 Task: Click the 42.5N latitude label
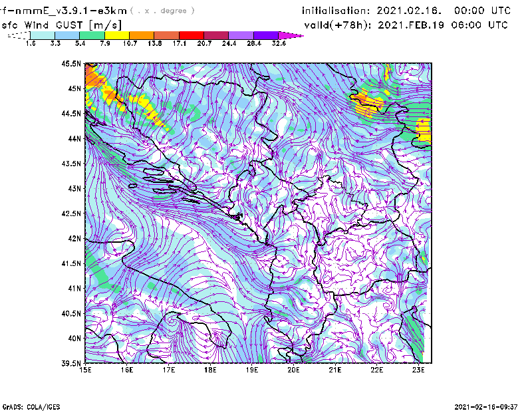[71, 213]
